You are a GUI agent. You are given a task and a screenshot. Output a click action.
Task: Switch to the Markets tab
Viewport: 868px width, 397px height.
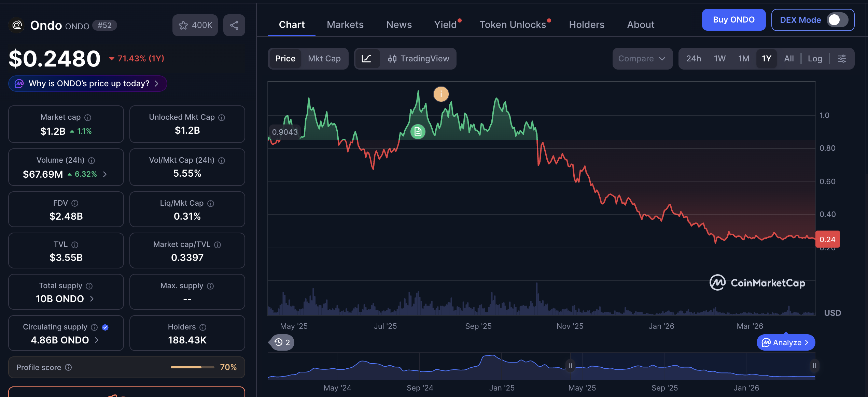click(x=345, y=24)
